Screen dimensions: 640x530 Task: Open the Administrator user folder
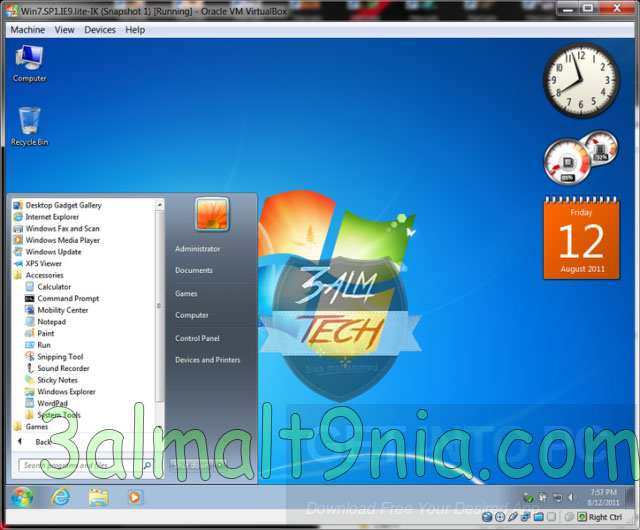(x=198, y=249)
